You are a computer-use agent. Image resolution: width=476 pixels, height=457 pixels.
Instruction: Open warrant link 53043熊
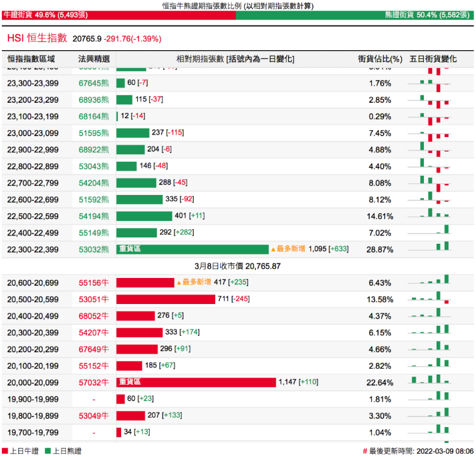[93, 166]
